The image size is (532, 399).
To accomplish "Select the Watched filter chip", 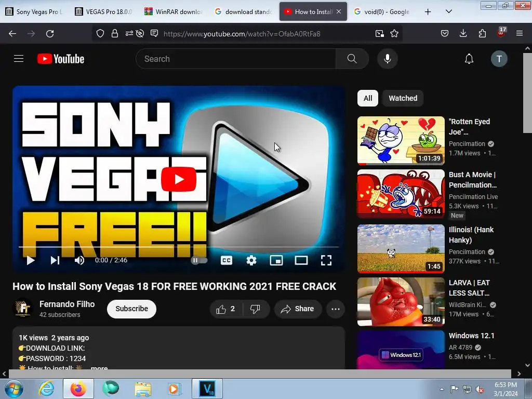I will coord(403,98).
